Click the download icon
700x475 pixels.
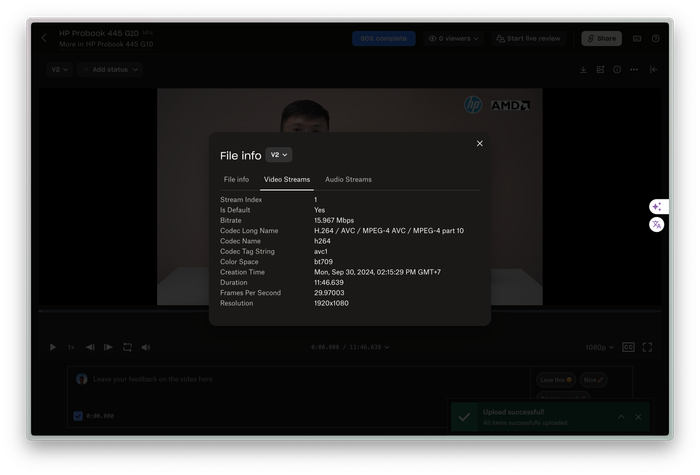583,70
